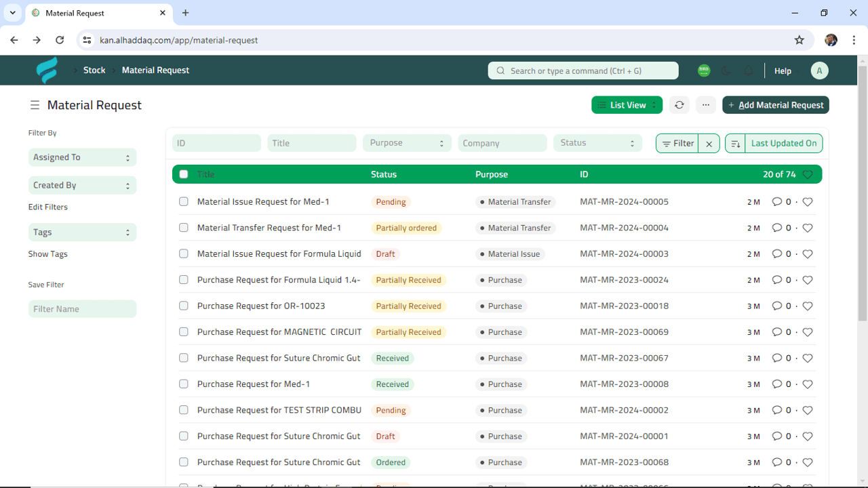The height and width of the screenshot is (488, 868).
Task: Open Purchase Request for OR-10023
Action: [x=261, y=306]
